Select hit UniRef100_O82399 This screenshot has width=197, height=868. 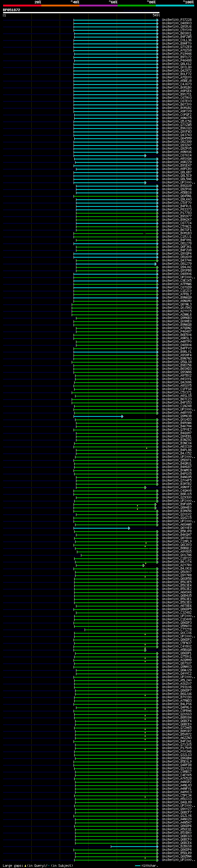[x=177, y=142]
